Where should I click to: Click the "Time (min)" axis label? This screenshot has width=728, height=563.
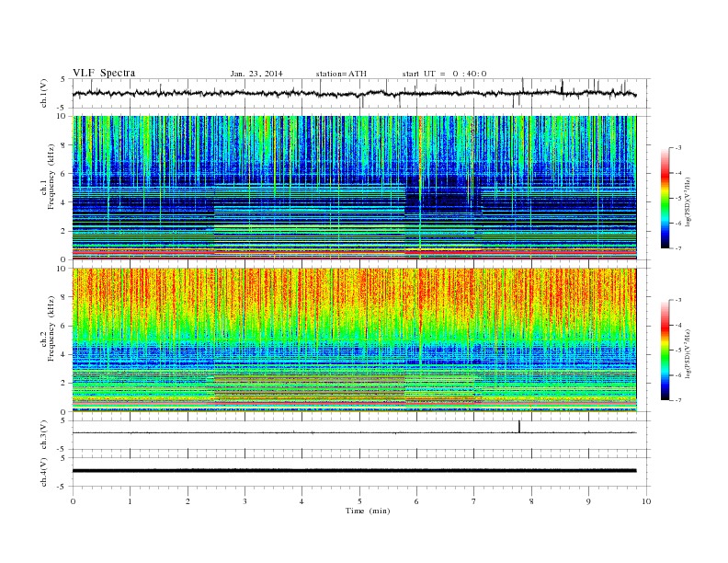(368, 511)
